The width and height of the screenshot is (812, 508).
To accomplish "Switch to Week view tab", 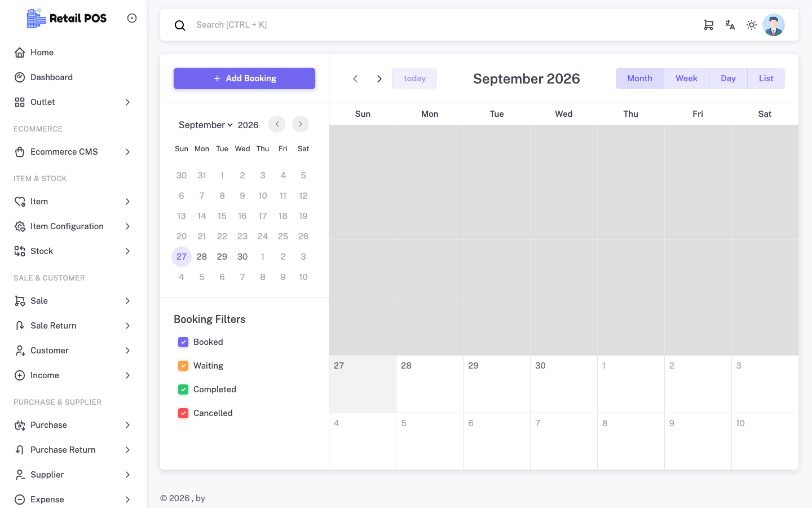I will point(686,78).
